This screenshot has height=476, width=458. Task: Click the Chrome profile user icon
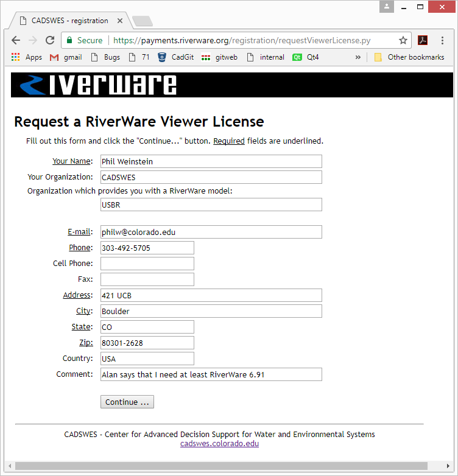[387, 6]
